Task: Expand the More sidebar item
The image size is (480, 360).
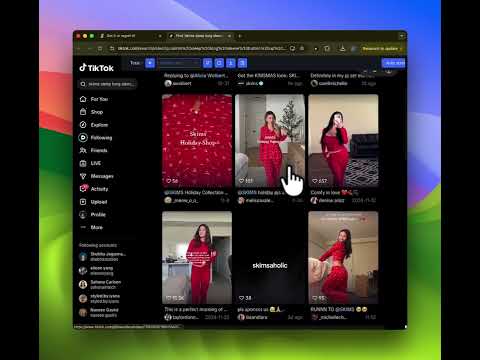Action: (91, 227)
